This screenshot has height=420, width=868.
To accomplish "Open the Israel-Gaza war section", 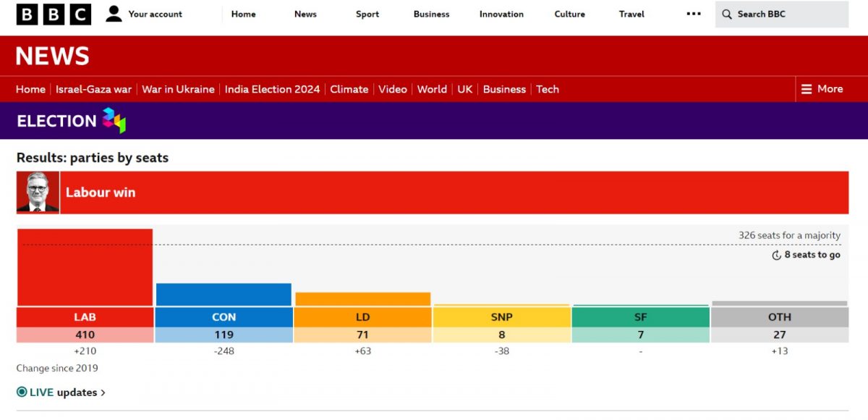I will coord(93,89).
